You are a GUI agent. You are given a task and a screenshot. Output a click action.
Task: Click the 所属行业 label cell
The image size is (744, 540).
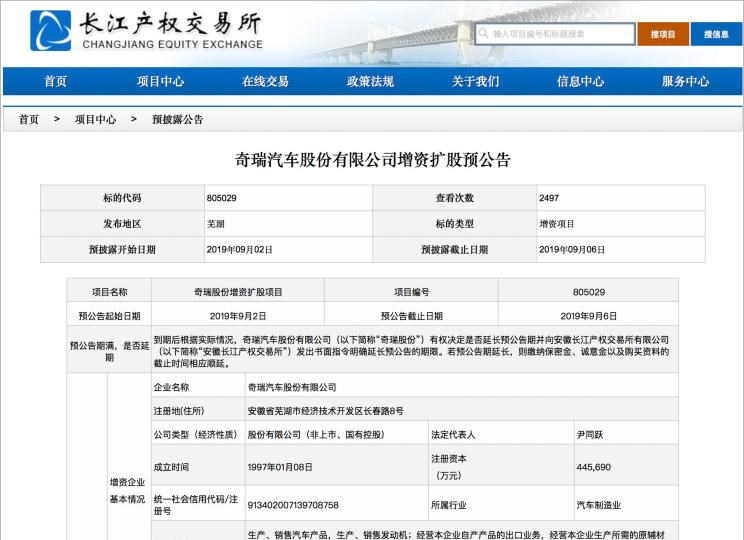(x=501, y=505)
